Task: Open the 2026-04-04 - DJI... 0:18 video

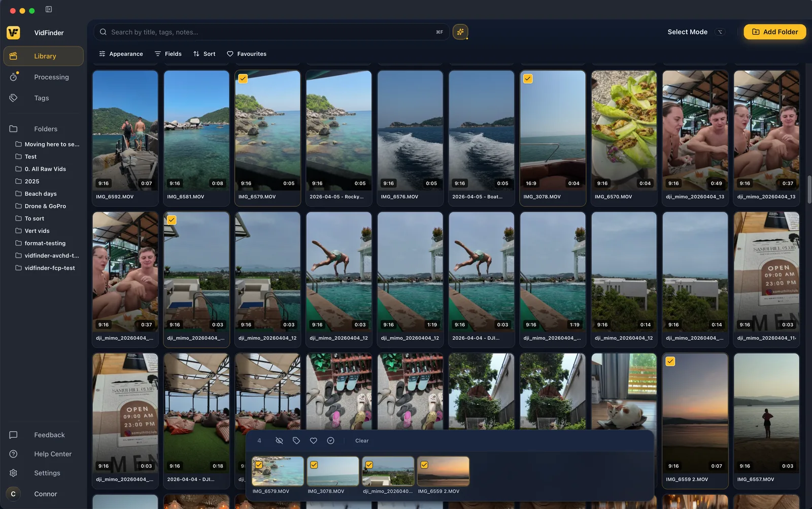Action: tap(196, 413)
